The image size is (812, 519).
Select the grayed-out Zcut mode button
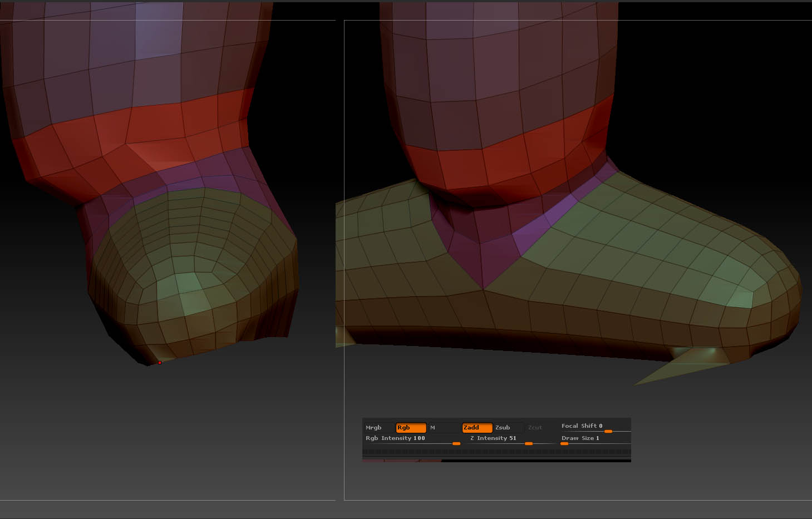pos(534,427)
